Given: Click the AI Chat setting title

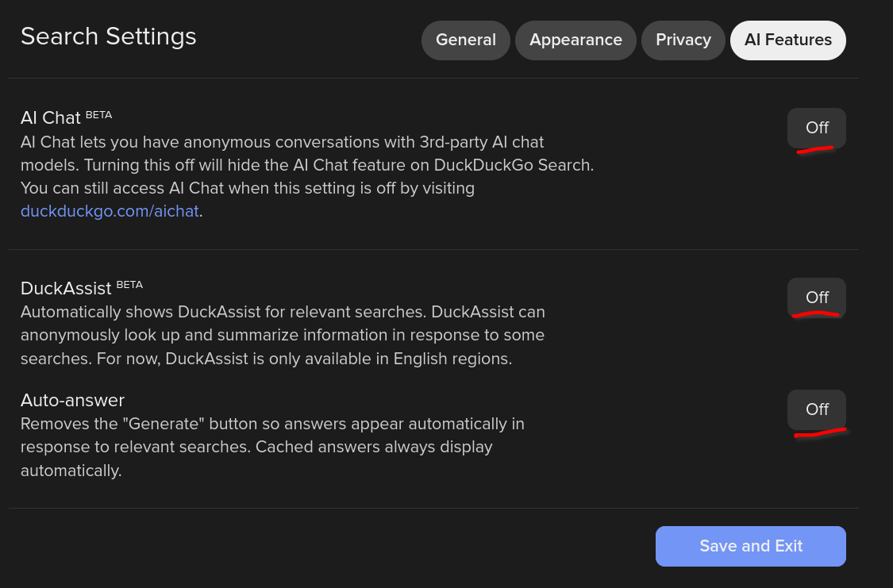Looking at the screenshot, I should click(51, 117).
